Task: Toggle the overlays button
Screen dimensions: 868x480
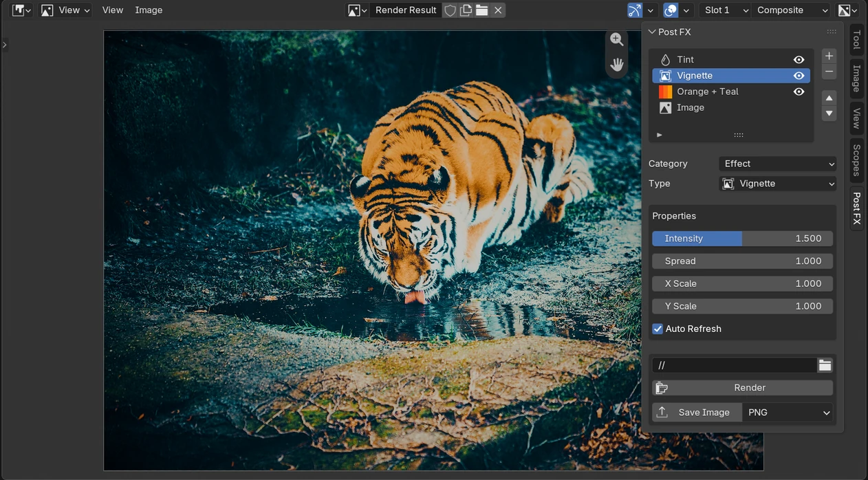Action: coord(671,10)
